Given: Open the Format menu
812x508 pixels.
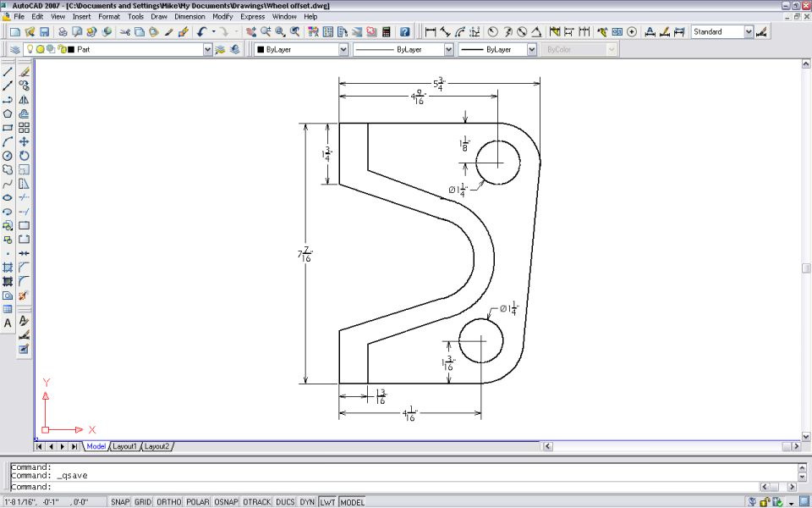Looking at the screenshot, I should pos(109,17).
